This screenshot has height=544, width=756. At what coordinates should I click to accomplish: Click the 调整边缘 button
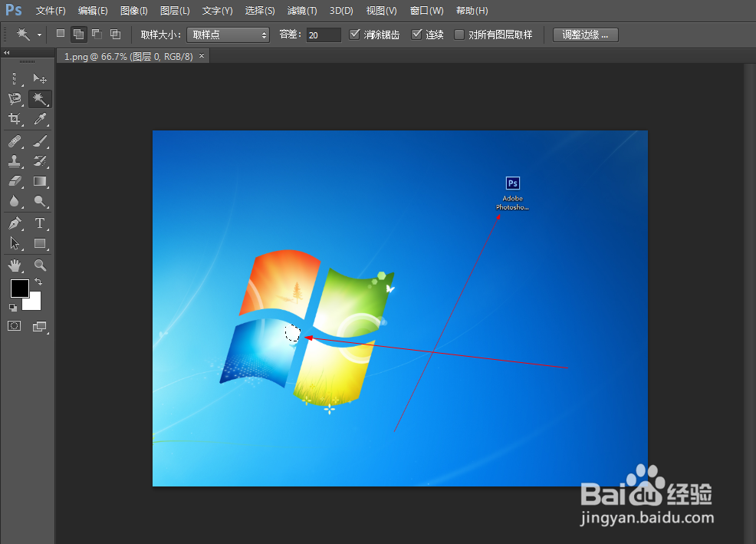tap(585, 35)
